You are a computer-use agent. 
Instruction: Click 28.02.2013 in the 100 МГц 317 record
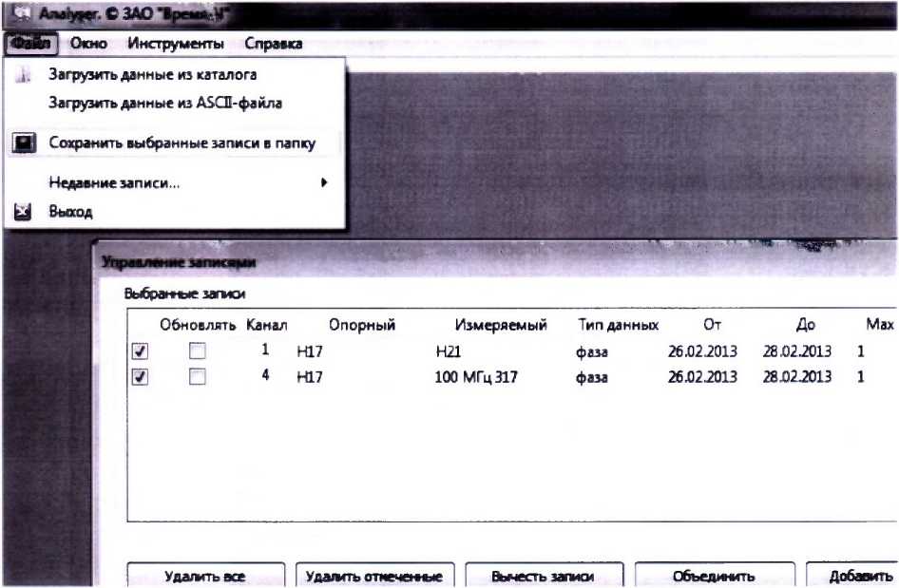click(x=797, y=376)
